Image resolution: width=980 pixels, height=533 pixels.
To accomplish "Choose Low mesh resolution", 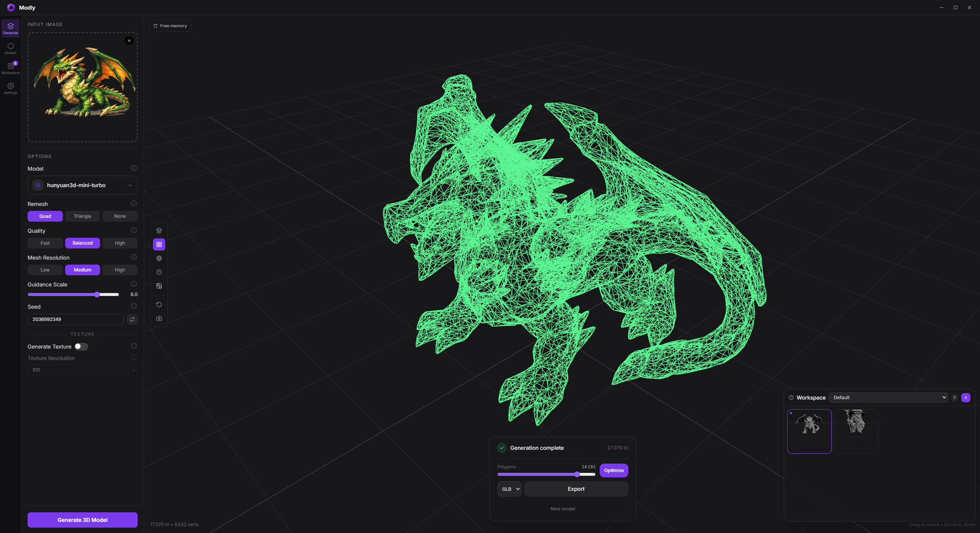I will point(45,270).
